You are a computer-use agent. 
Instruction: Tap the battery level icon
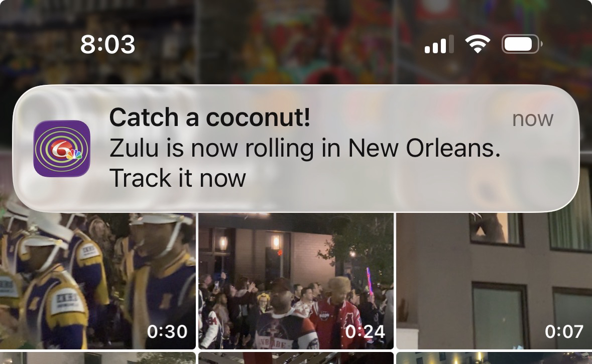click(522, 44)
